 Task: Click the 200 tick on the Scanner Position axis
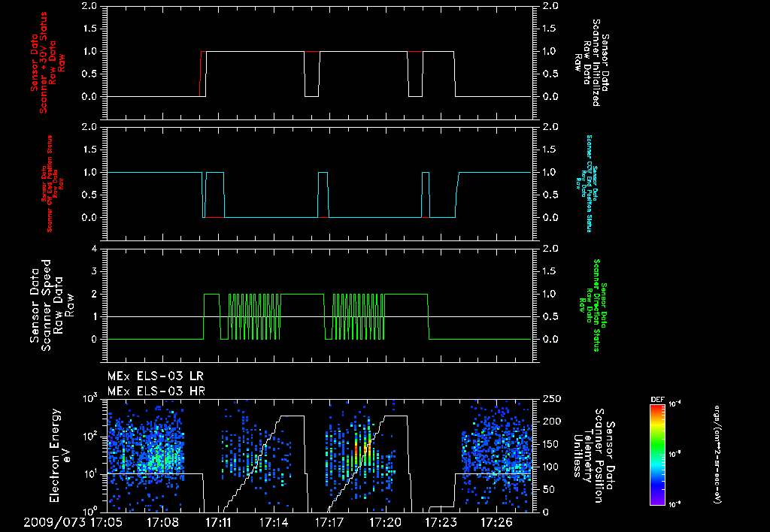pyautogui.click(x=552, y=422)
